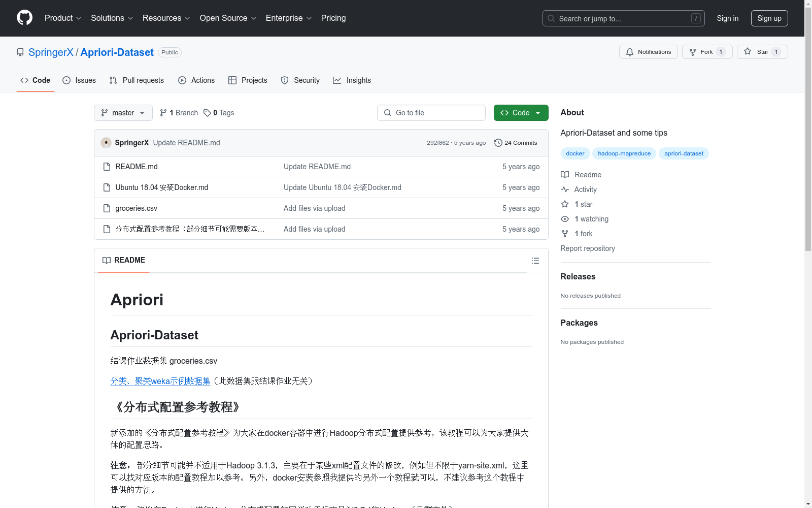This screenshot has width=812, height=508.
Task: Click the Sign up button
Action: pos(769,18)
